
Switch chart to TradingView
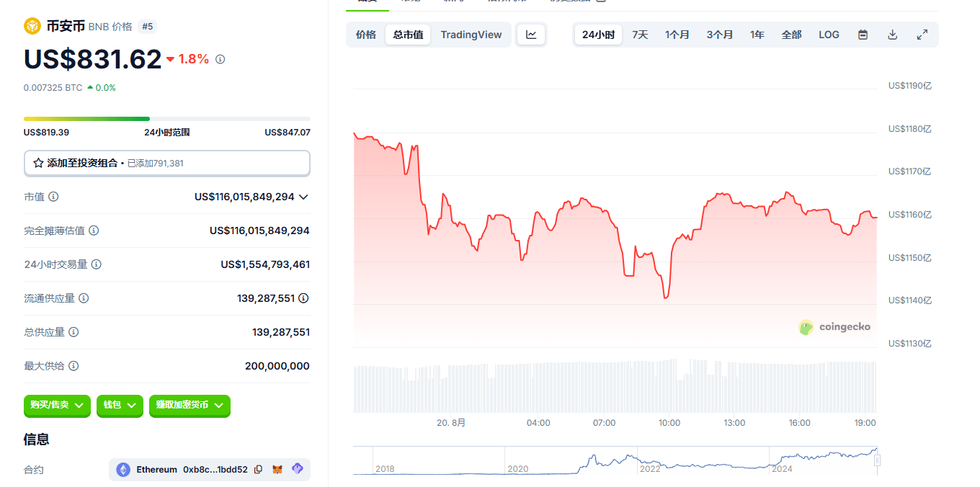coord(471,35)
